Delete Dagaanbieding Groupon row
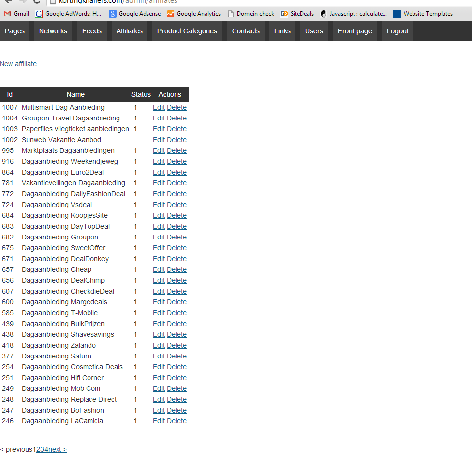Image resolution: width=472 pixels, height=476 pixels. pos(177,238)
